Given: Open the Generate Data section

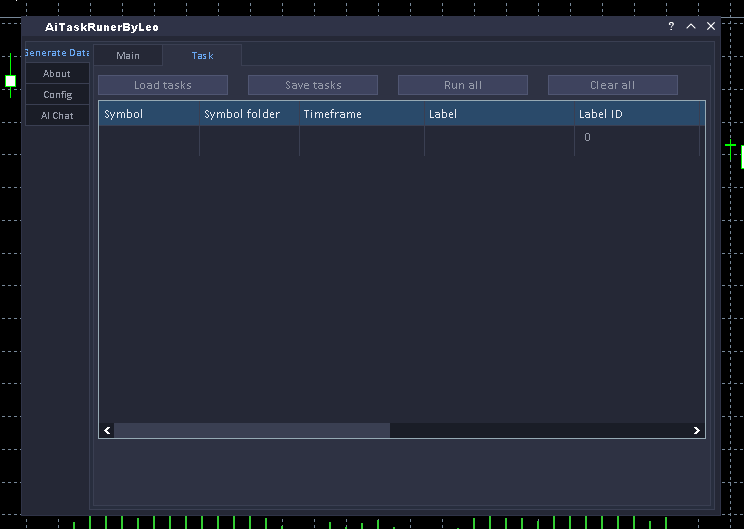Looking at the screenshot, I should coord(57,53).
